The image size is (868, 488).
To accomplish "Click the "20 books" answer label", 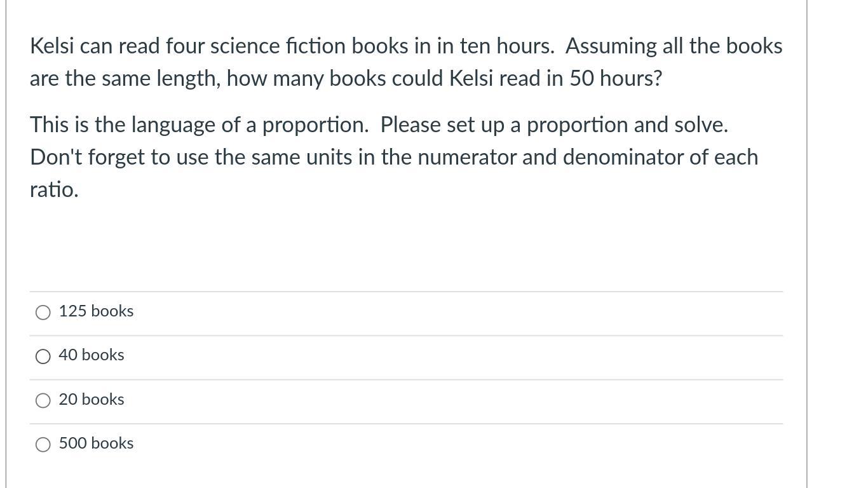I will coord(92,400).
